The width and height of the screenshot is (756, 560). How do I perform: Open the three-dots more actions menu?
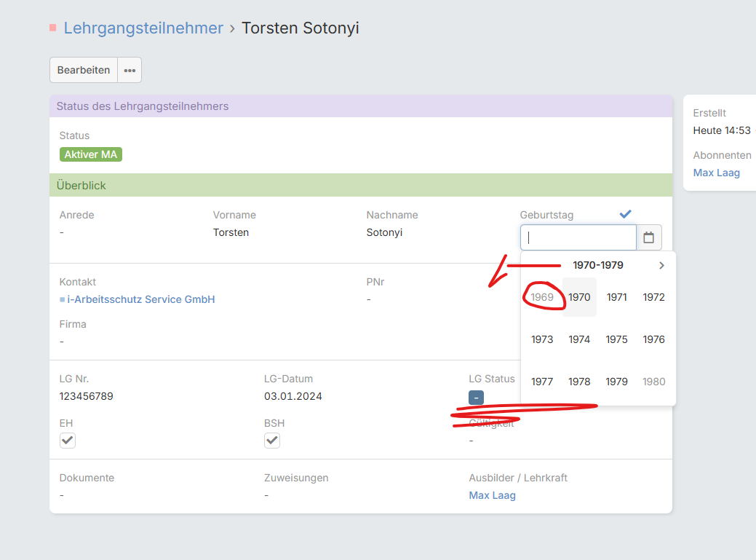point(130,70)
